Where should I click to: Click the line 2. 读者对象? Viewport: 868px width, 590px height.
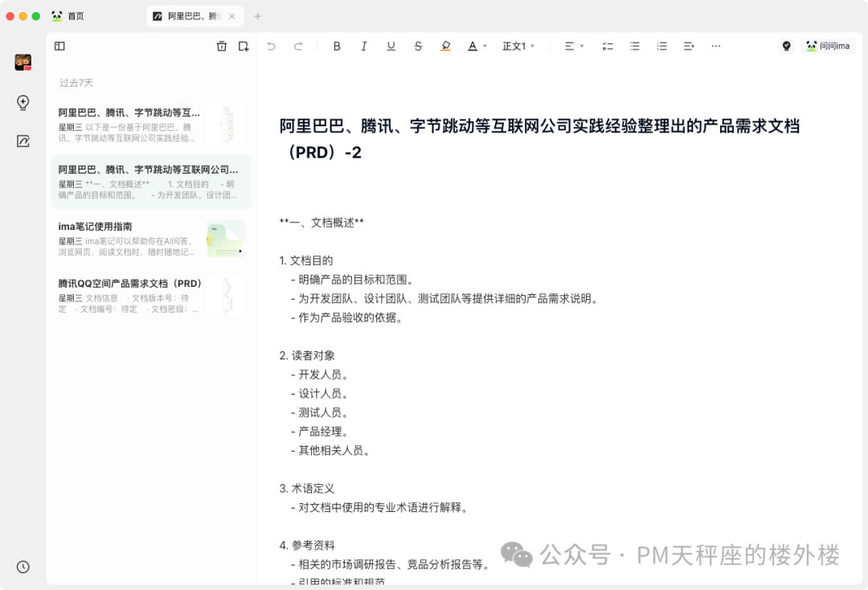(x=307, y=355)
